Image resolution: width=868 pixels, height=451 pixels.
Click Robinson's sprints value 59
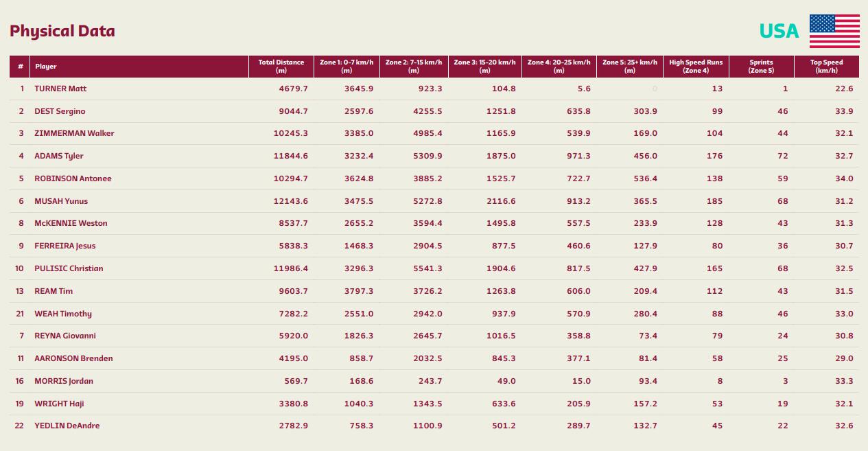click(783, 178)
